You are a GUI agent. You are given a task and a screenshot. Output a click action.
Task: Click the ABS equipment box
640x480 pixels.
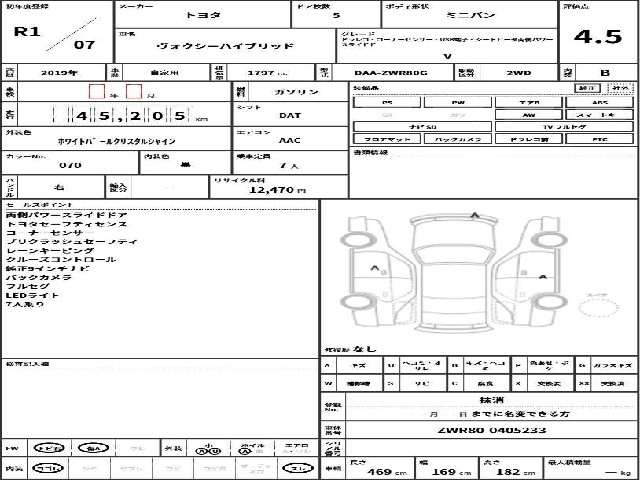[600, 102]
